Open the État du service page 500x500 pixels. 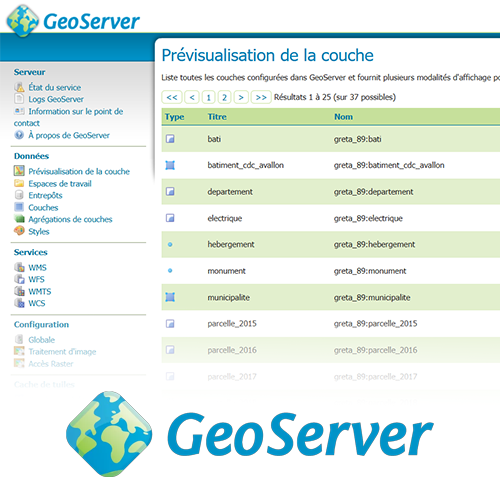[x=55, y=87]
